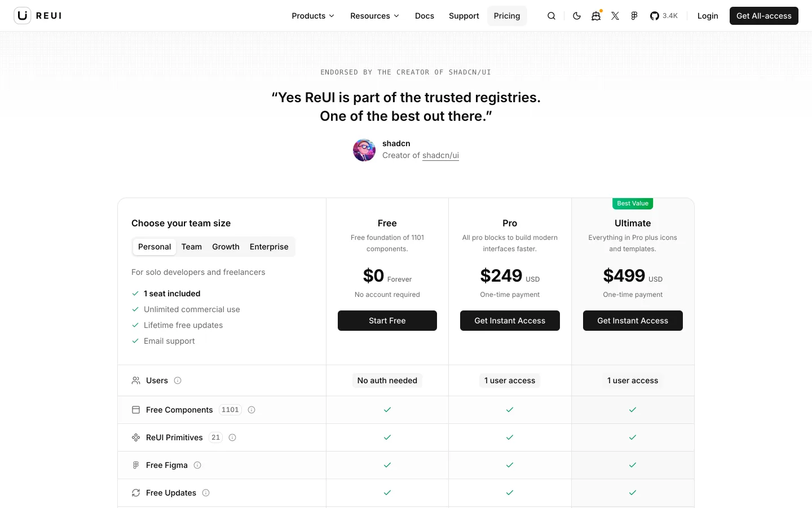Click the ReUI Primitives checkmark in Free column
812x508 pixels.
[x=387, y=437]
